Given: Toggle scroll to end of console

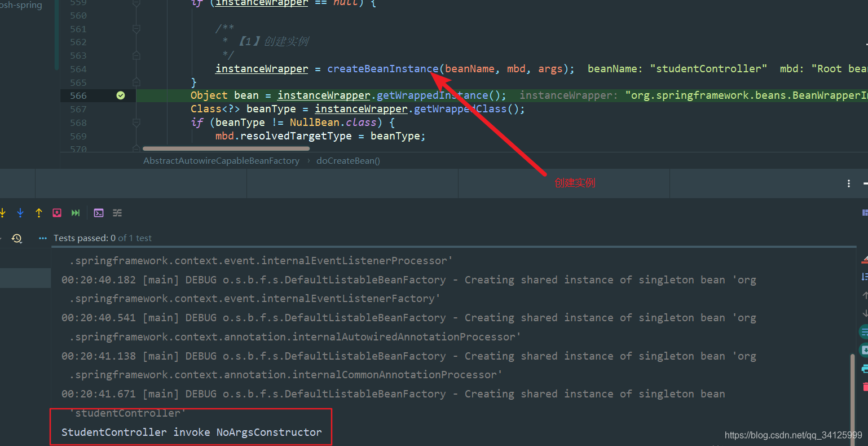Looking at the screenshot, I should tap(864, 351).
